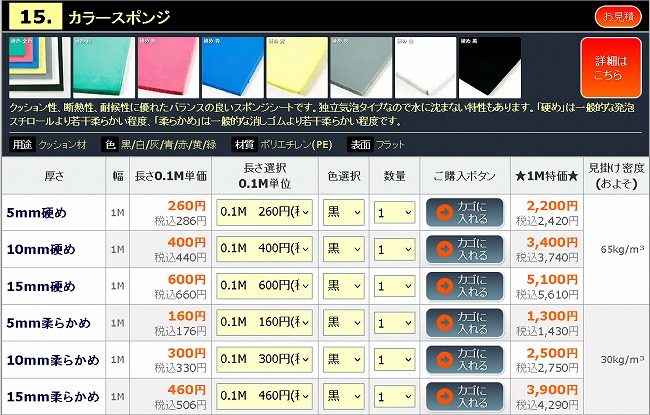
Task: Open color dropdown for 10mm柔らかめ
Action: pos(343,360)
